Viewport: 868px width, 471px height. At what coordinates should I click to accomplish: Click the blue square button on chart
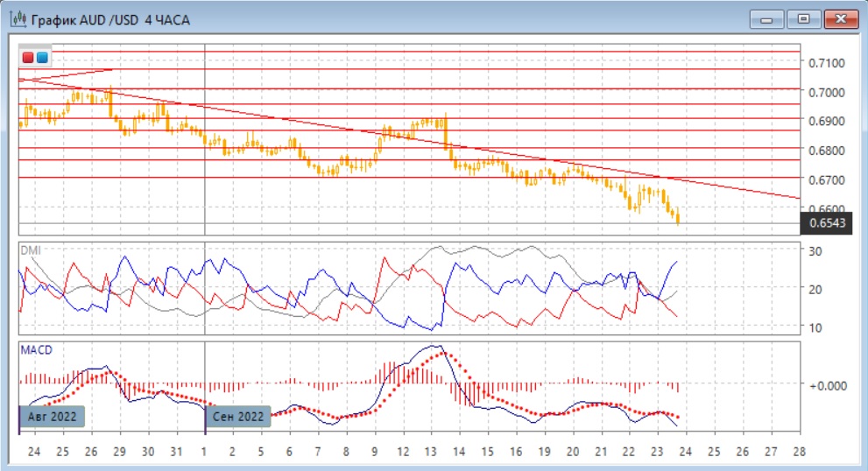click(42, 59)
